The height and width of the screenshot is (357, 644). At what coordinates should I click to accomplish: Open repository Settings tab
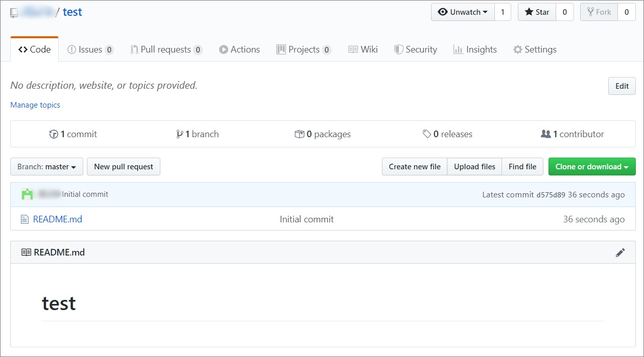click(x=535, y=49)
